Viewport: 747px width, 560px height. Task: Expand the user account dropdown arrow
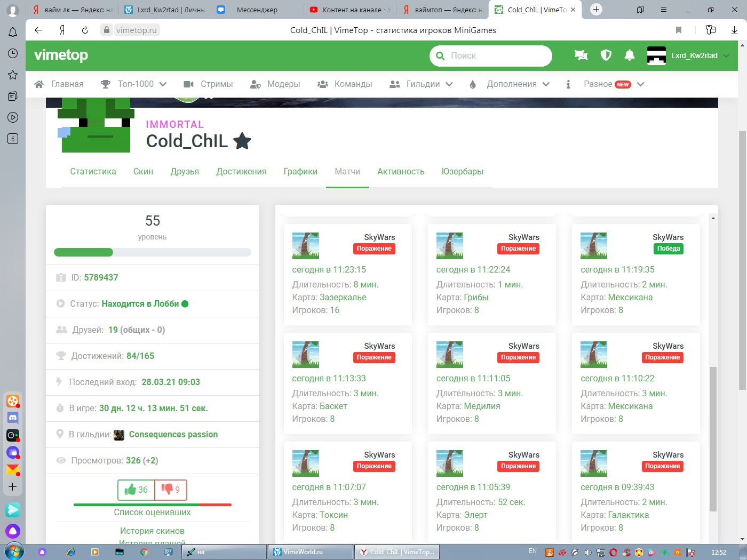coord(726,55)
